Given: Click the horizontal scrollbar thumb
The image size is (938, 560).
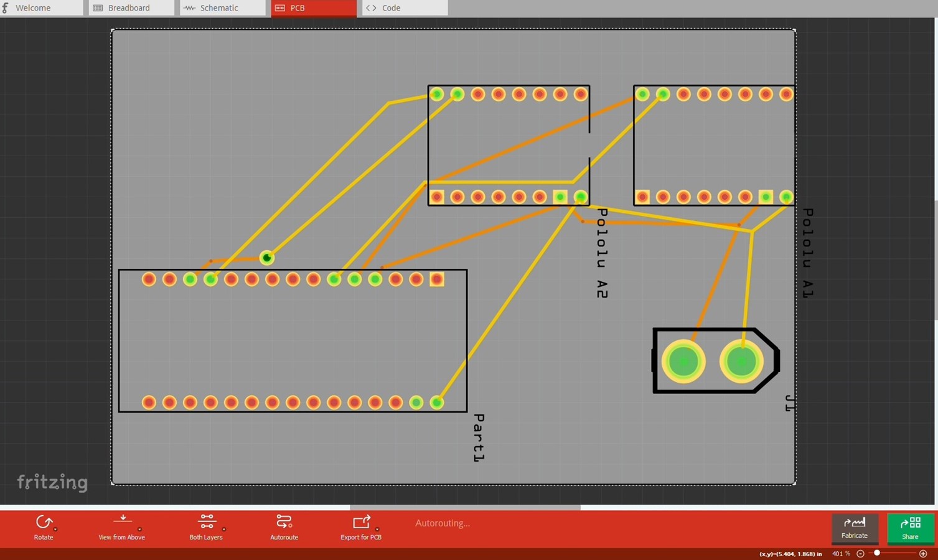Looking at the screenshot, I should (x=465, y=507).
